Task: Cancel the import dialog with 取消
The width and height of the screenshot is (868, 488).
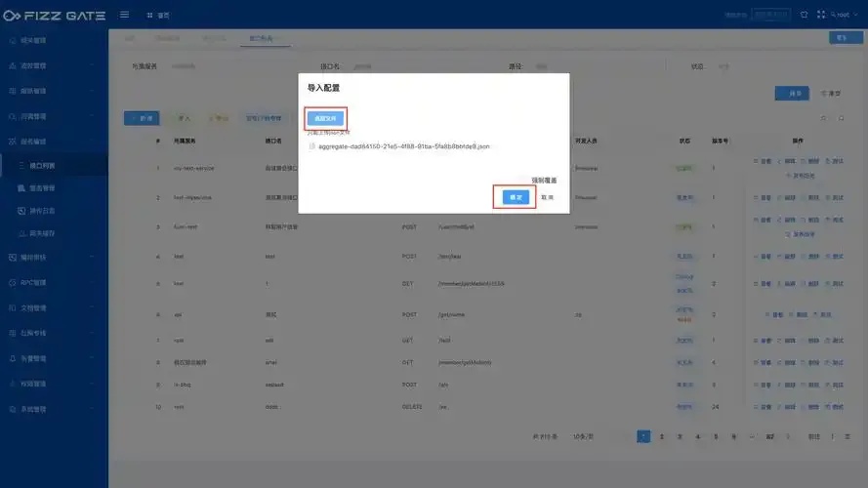Action: pos(548,197)
